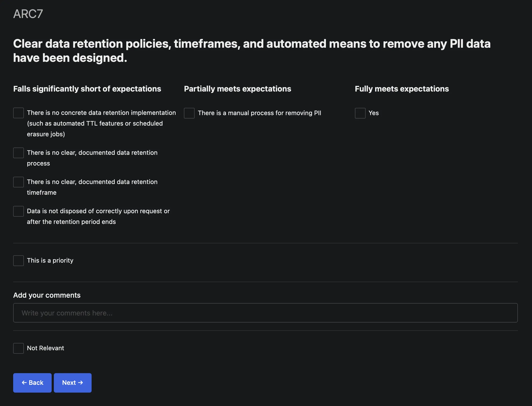Image resolution: width=532 pixels, height=406 pixels.
Task: Click the Fully meets expectations column heading
Action: tap(402, 89)
